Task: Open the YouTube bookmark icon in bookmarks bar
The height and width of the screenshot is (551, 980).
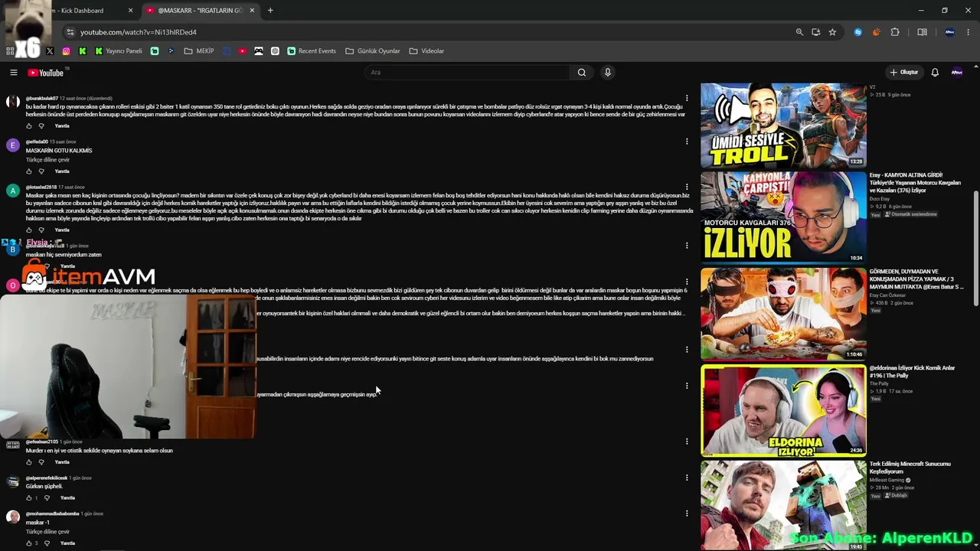Action: 243,51
